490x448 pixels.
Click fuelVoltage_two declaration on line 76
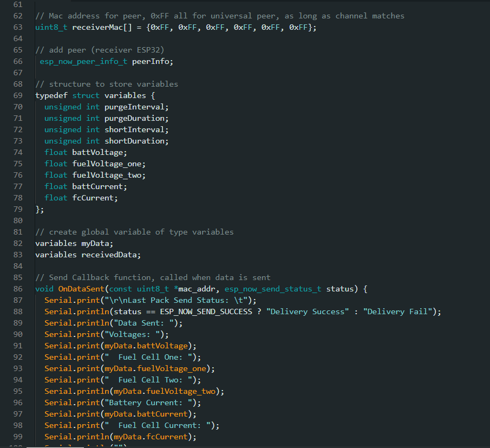(x=107, y=175)
